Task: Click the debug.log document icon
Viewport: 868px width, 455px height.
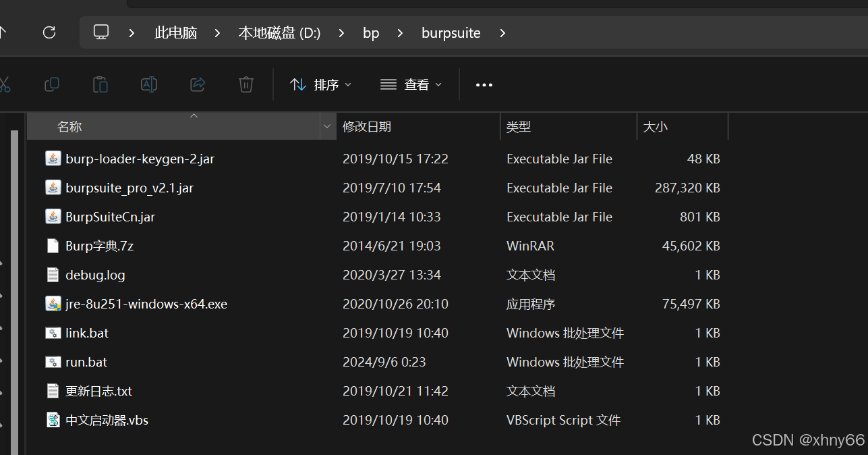Action: (53, 275)
